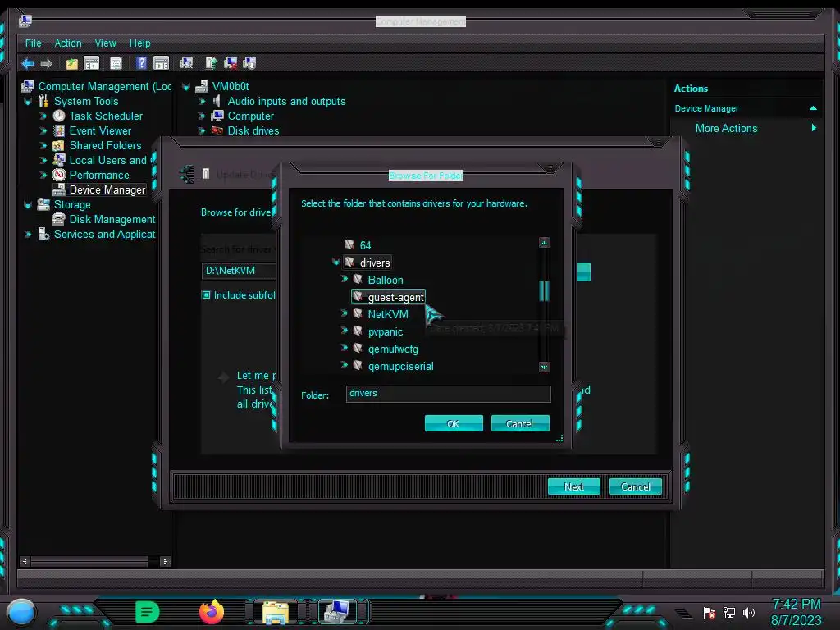Screen dimensions: 840x630
Task: Expand Services and Applications node
Action: [28, 234]
